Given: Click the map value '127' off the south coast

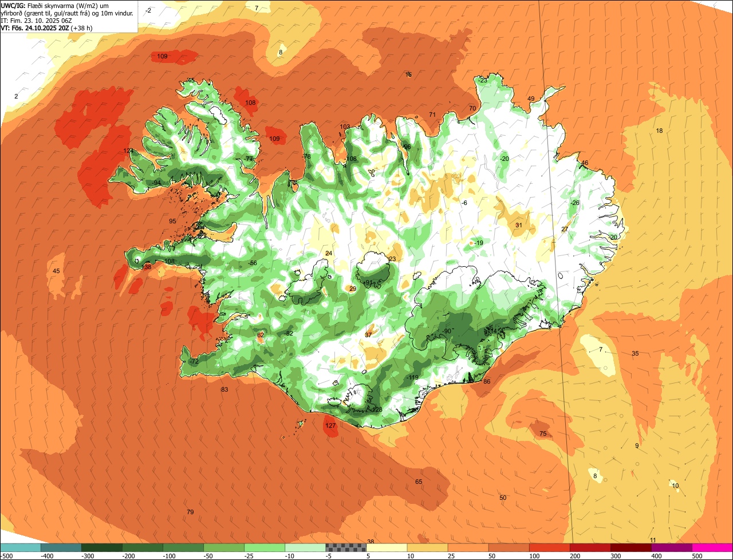Looking at the screenshot, I should pos(330,425).
